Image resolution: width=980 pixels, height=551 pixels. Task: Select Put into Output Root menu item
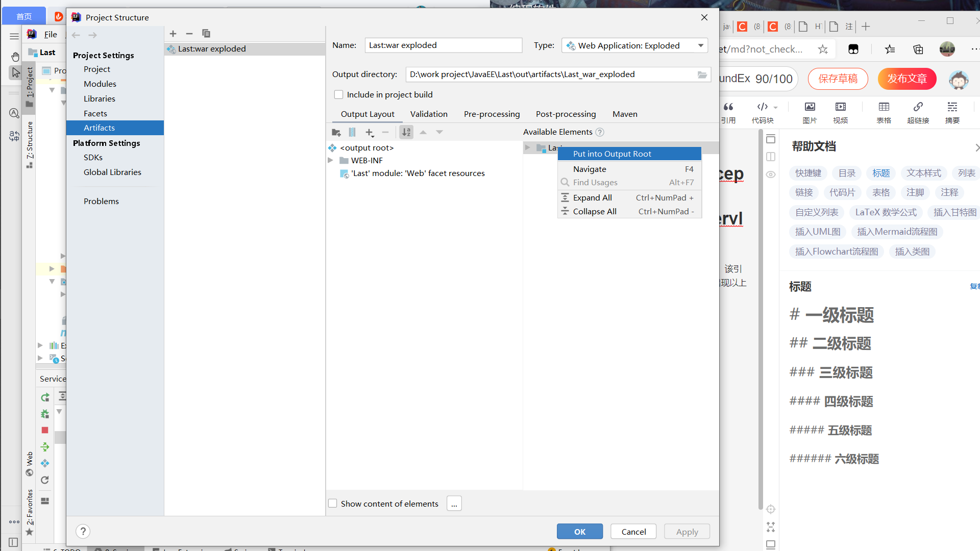[612, 154]
